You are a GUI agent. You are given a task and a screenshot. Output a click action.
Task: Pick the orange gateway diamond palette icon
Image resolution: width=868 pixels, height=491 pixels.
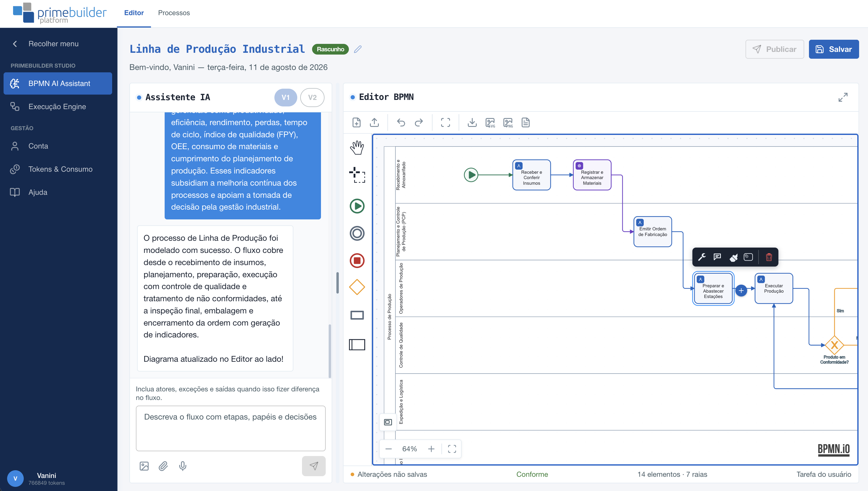357,287
